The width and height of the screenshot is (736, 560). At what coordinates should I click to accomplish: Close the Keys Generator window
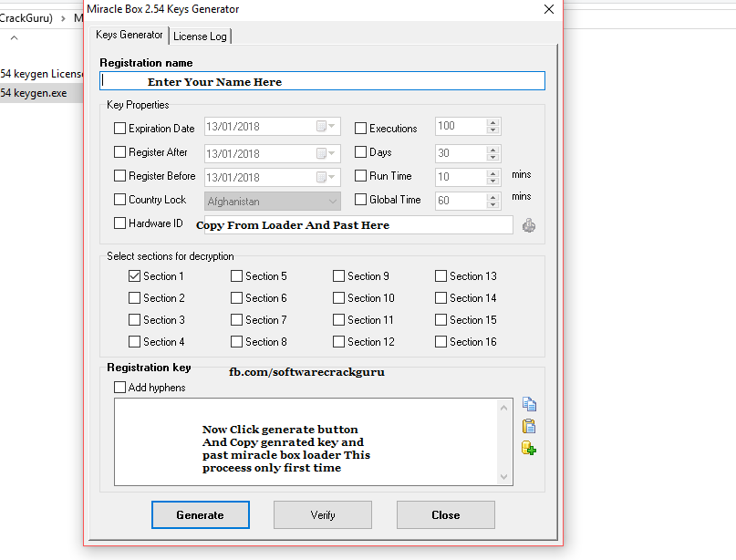(549, 9)
